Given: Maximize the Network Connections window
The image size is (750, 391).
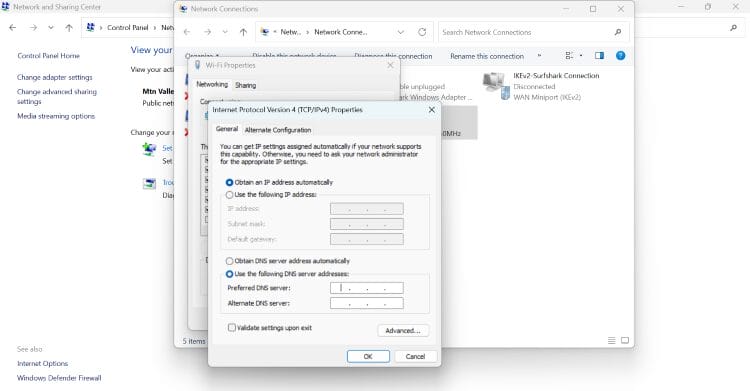Looking at the screenshot, I should coord(593,9).
